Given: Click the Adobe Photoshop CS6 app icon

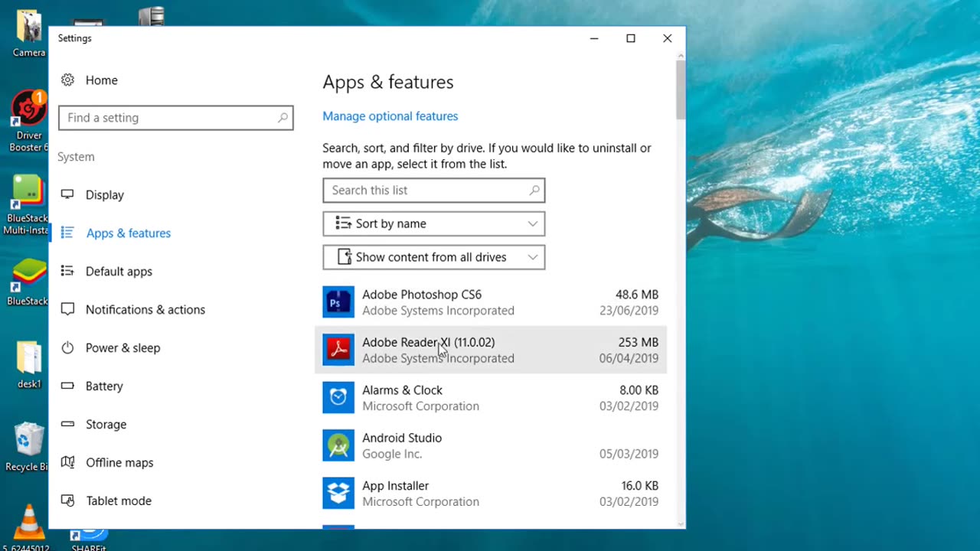Looking at the screenshot, I should pos(338,302).
